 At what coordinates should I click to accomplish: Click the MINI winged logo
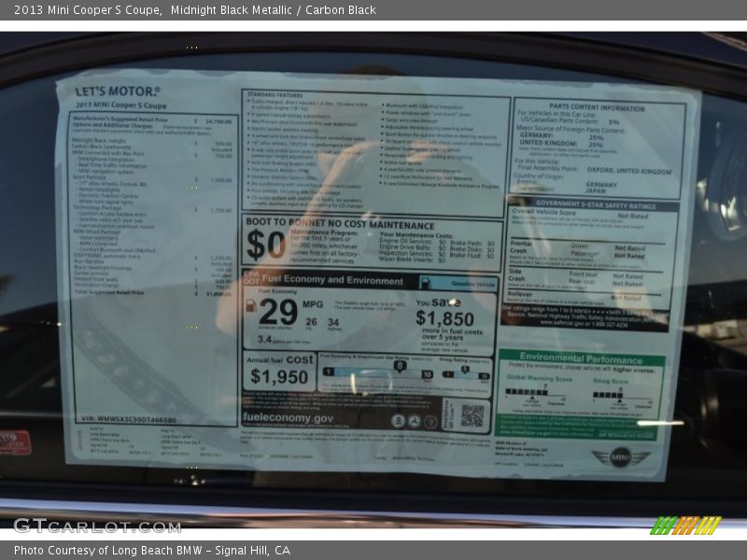point(621,457)
